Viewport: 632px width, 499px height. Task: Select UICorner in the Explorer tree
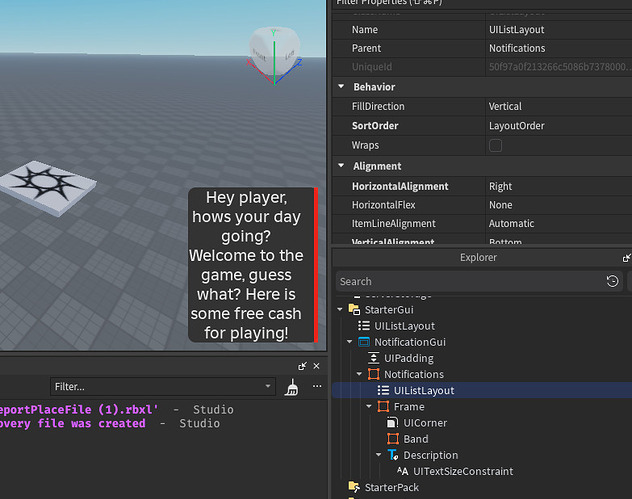[425, 422]
